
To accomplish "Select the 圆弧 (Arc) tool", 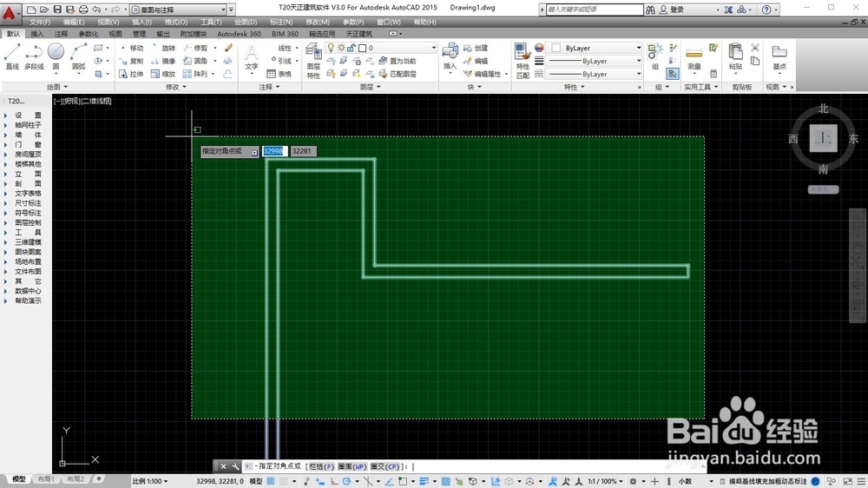I will click(78, 56).
